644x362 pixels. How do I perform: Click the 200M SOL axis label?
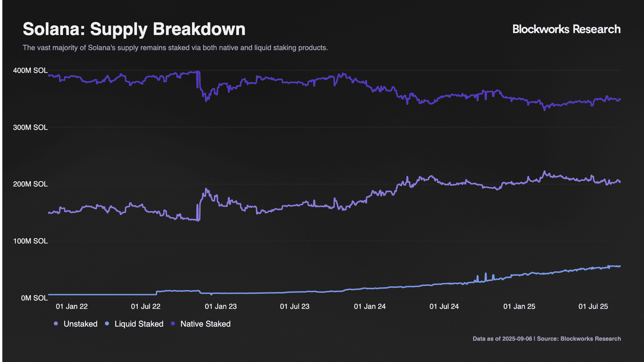coord(30,184)
